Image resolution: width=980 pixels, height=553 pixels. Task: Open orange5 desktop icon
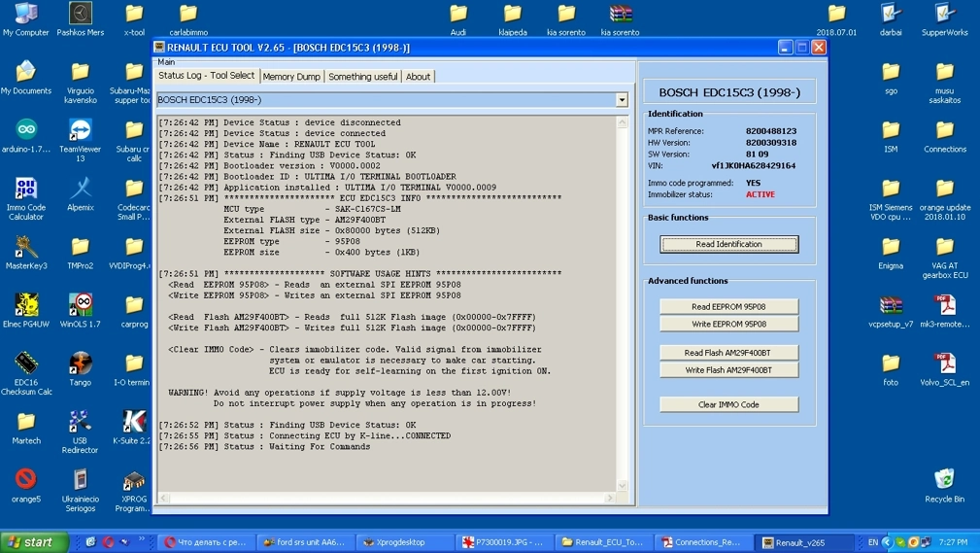pos(25,484)
